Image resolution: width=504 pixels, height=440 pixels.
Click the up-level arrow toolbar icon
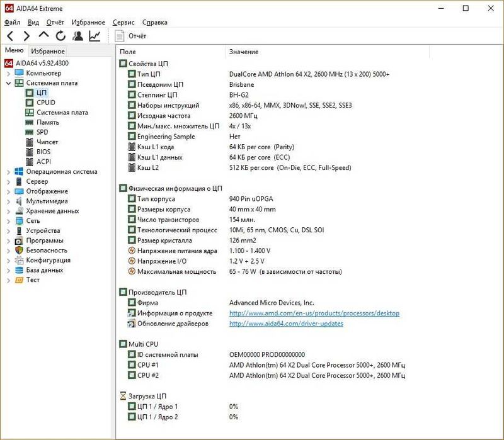[x=43, y=35]
